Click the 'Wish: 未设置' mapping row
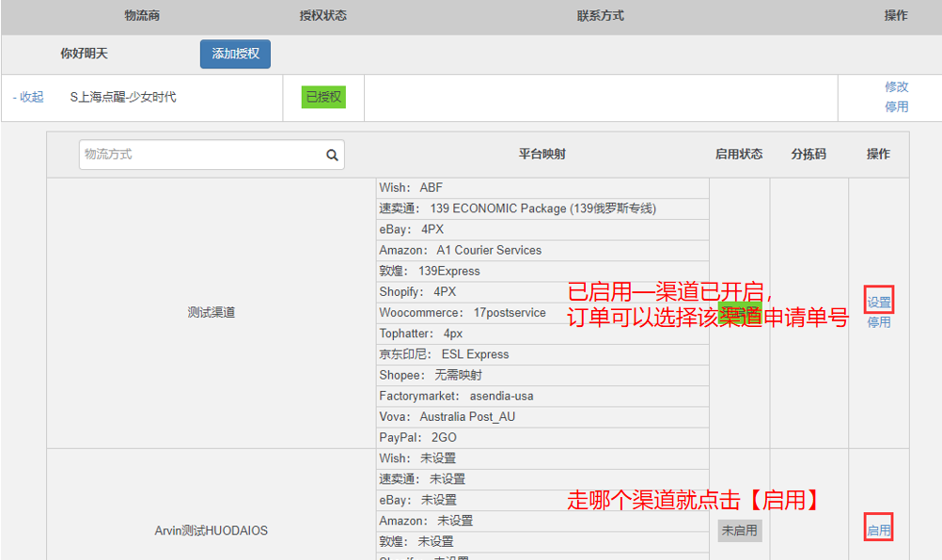 (542, 459)
